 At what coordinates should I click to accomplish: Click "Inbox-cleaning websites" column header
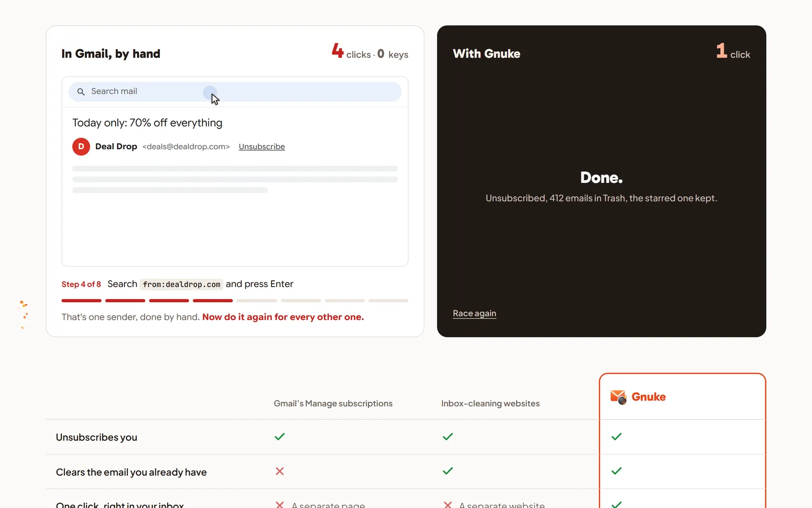tap(490, 403)
